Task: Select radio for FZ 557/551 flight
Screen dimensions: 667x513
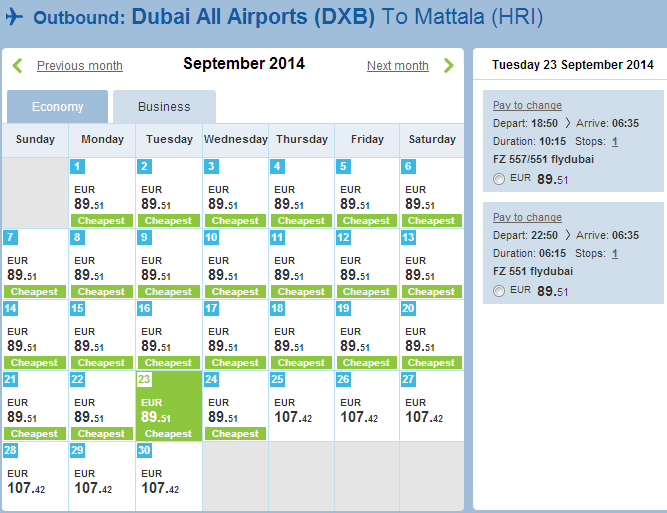Action: [x=499, y=179]
